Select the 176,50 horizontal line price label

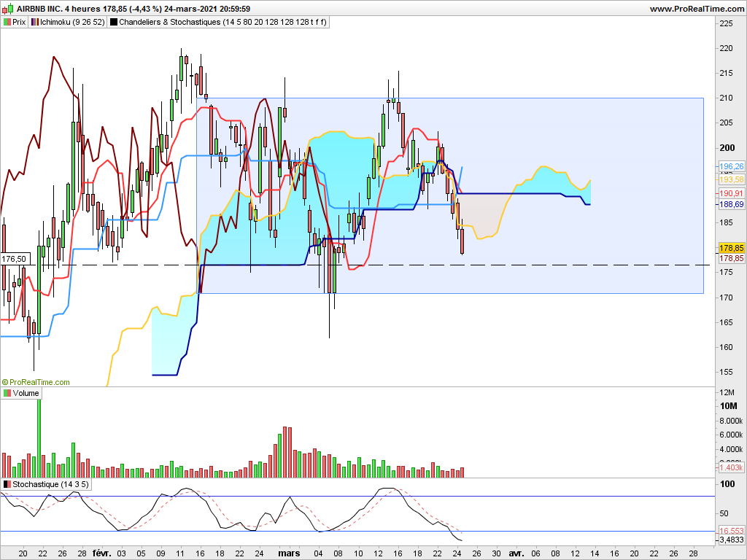(x=15, y=259)
